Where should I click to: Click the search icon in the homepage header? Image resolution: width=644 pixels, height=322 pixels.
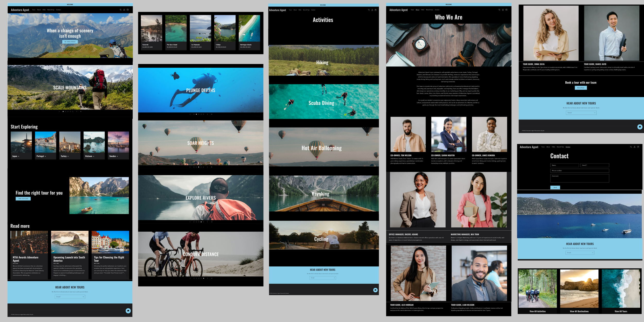tap(120, 10)
